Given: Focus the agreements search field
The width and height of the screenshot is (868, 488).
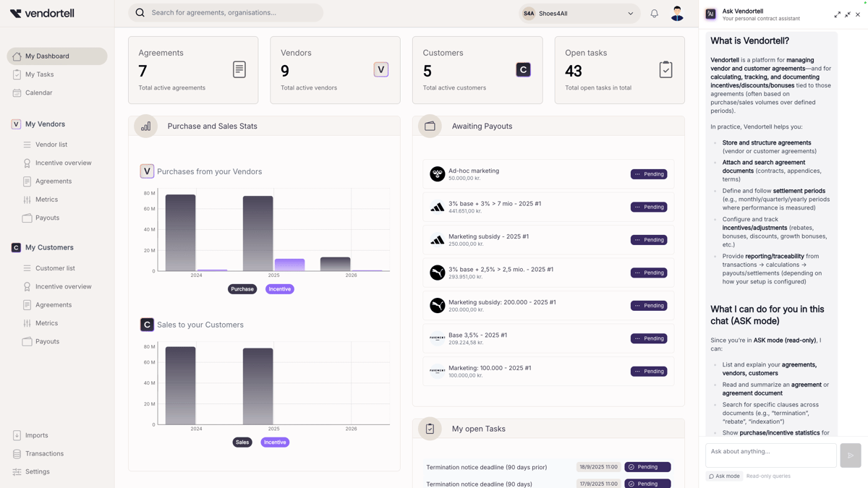Looking at the screenshot, I should (x=231, y=12).
